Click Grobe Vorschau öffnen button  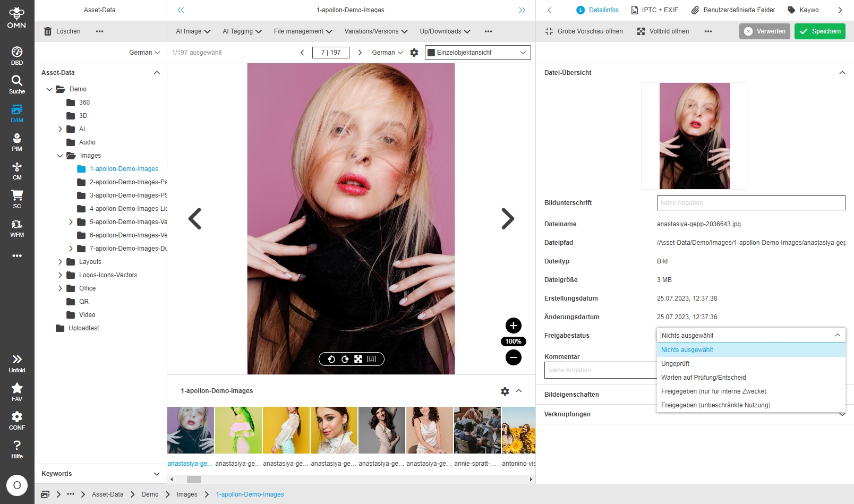(584, 31)
